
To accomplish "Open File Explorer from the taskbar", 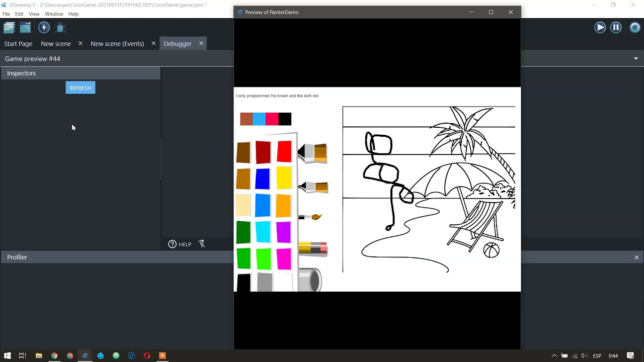I will pos(39,355).
